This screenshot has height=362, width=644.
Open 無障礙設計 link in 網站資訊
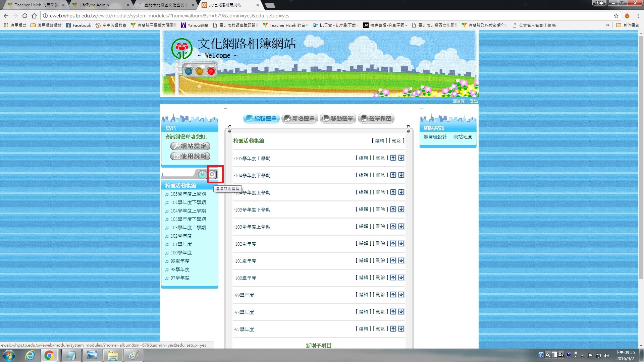pos(435,137)
